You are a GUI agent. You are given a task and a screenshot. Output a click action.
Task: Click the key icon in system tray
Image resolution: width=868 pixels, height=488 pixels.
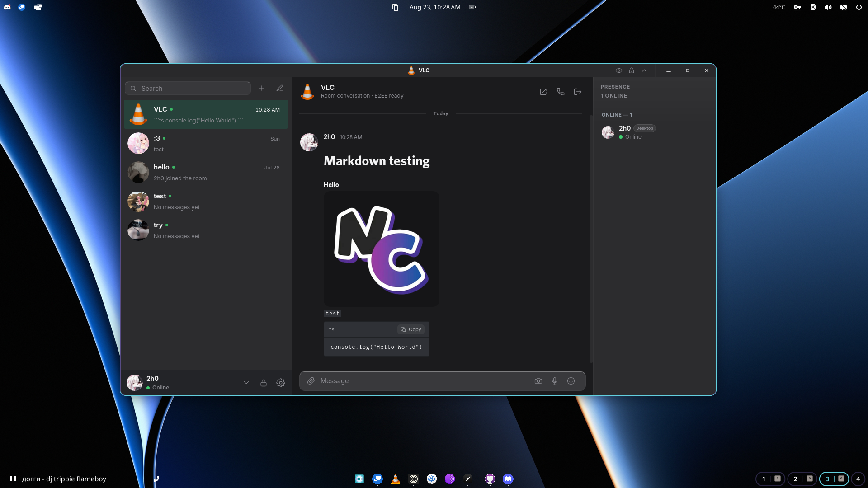click(x=797, y=7)
